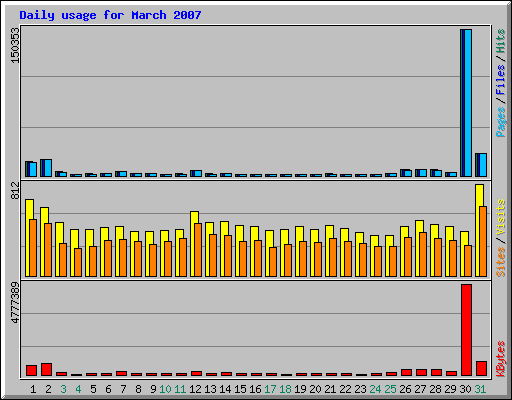This screenshot has width=512, height=400.
Task: Click day label 16 on the x-axis
Action: [x=255, y=389]
